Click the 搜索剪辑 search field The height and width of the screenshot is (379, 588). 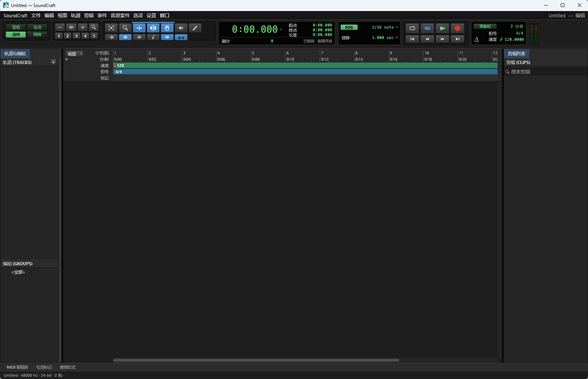click(546, 72)
